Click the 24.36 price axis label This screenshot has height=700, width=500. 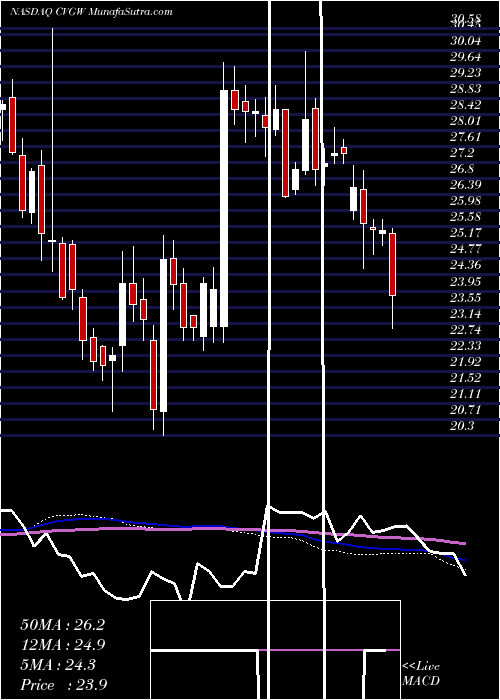(466, 265)
